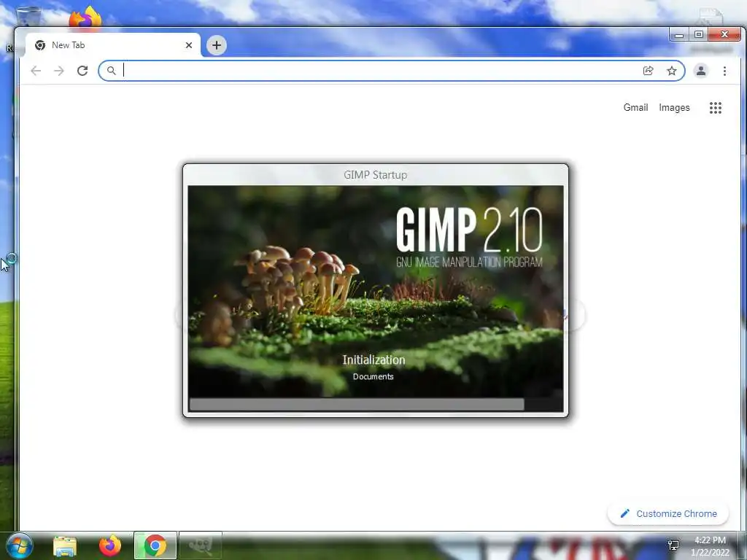Click GIMP startup progress bar
This screenshot has height=560, width=747.
[x=376, y=404]
